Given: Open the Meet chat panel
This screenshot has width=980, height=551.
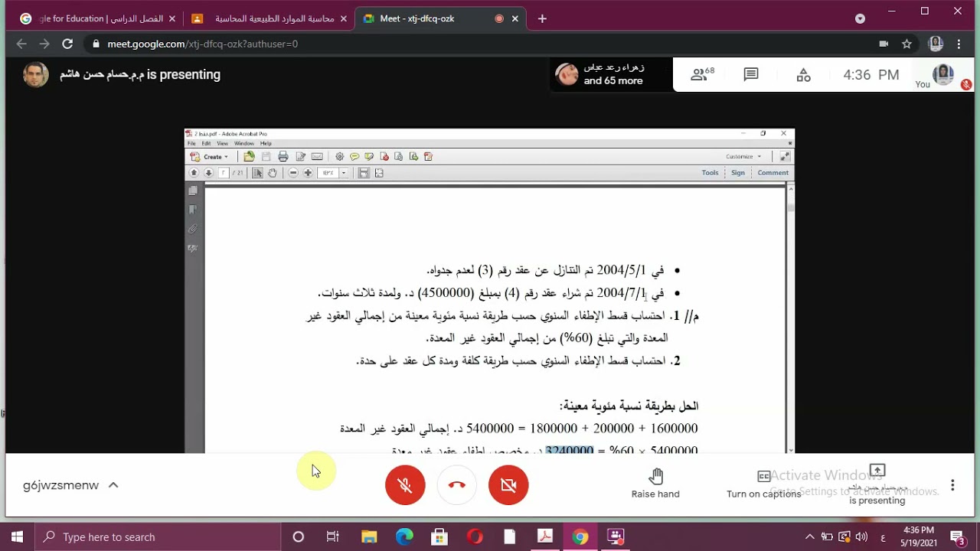Looking at the screenshot, I should (751, 74).
